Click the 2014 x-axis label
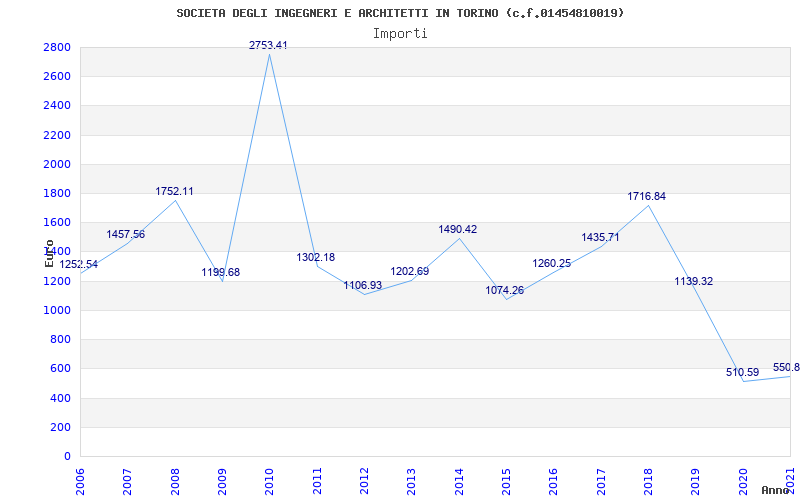This screenshot has width=800, height=500. (x=459, y=481)
